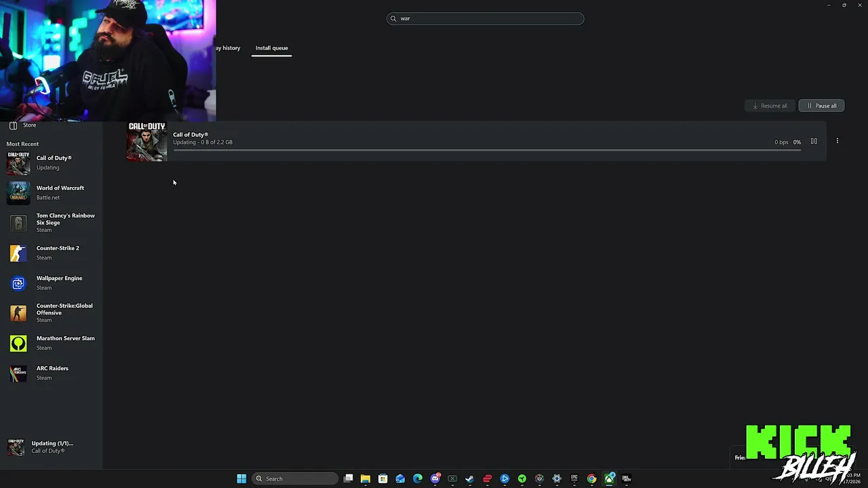Select Marathon Server Slam in sidebar
Viewport: 868px width, 488px height.
click(x=52, y=343)
